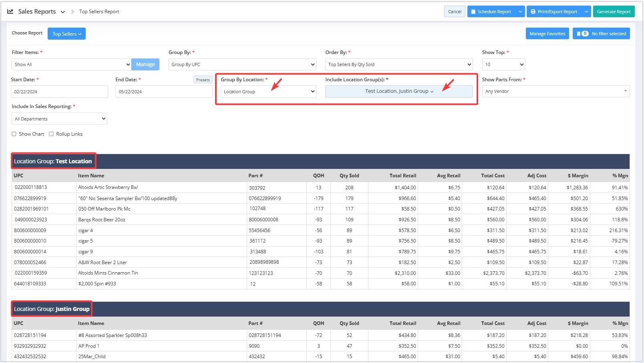Screen dimensions: 644x363
Task: Click the Manage filter items button
Action: pyautogui.click(x=145, y=64)
